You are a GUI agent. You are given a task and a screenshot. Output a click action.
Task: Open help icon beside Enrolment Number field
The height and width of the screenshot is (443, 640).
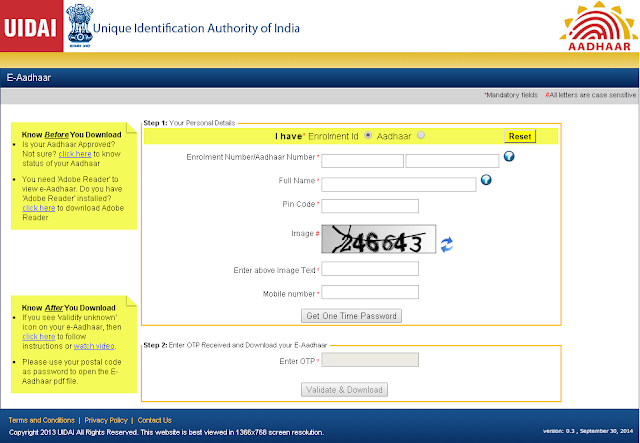coord(509,156)
